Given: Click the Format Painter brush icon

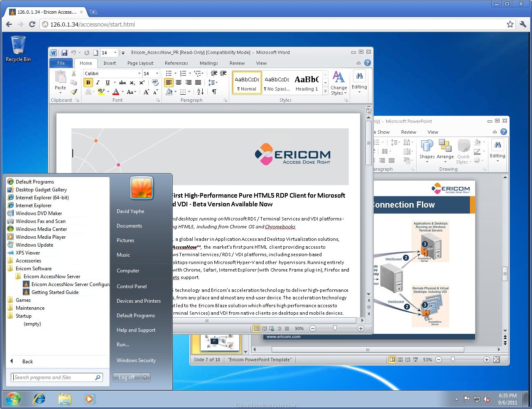Looking at the screenshot, I should [x=74, y=92].
